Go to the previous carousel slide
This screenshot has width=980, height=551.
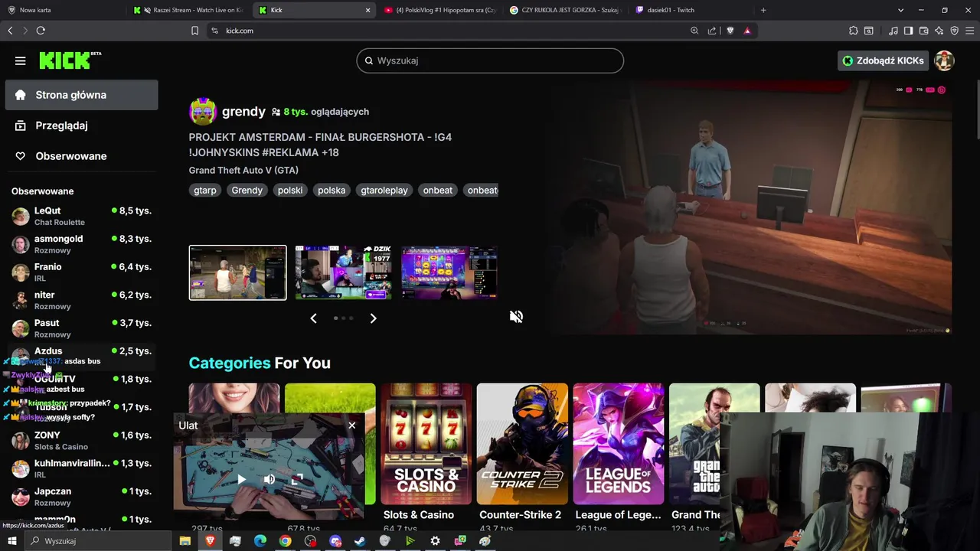pyautogui.click(x=313, y=318)
